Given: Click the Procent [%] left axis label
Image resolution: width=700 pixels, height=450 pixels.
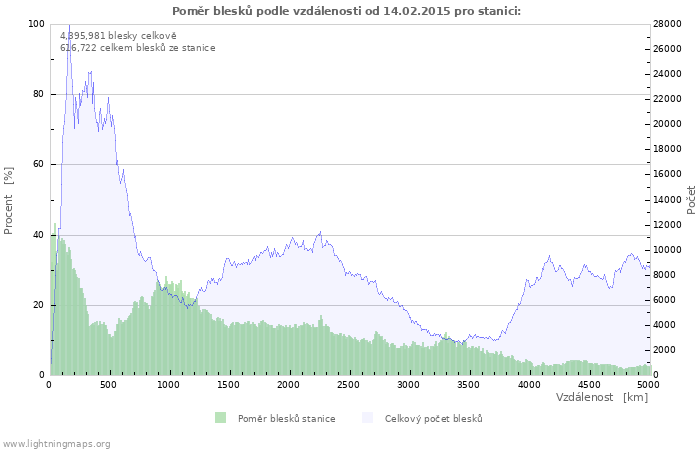Looking at the screenshot, I should [x=9, y=201].
